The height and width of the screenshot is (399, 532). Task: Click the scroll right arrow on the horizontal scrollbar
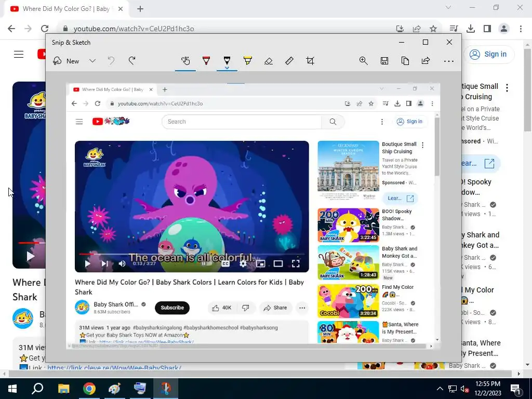519,374
